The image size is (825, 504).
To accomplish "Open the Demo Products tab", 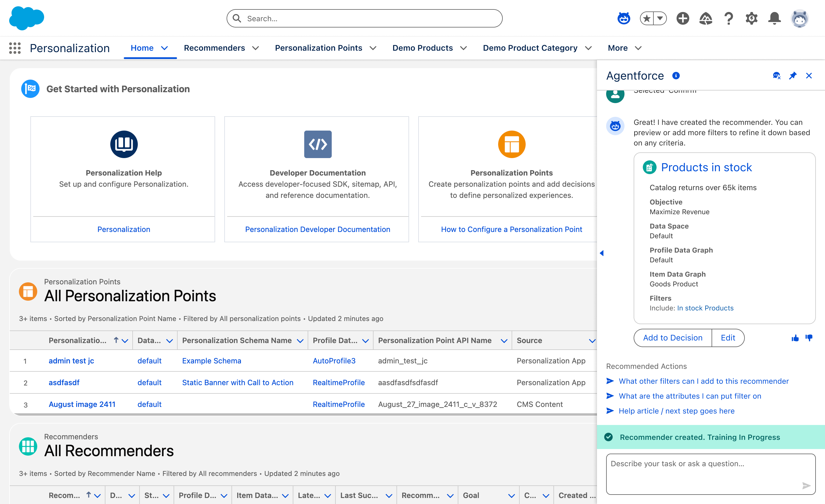I will 423,48.
